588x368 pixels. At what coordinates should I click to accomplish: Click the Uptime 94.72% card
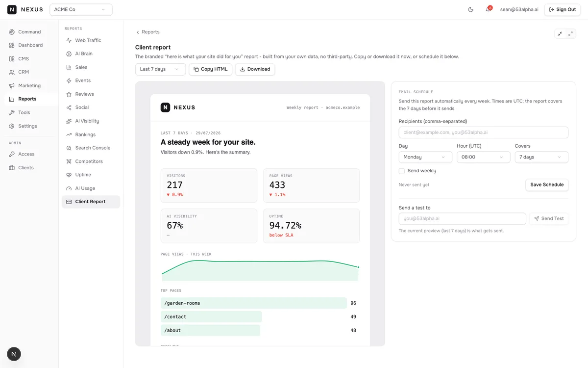(312, 226)
